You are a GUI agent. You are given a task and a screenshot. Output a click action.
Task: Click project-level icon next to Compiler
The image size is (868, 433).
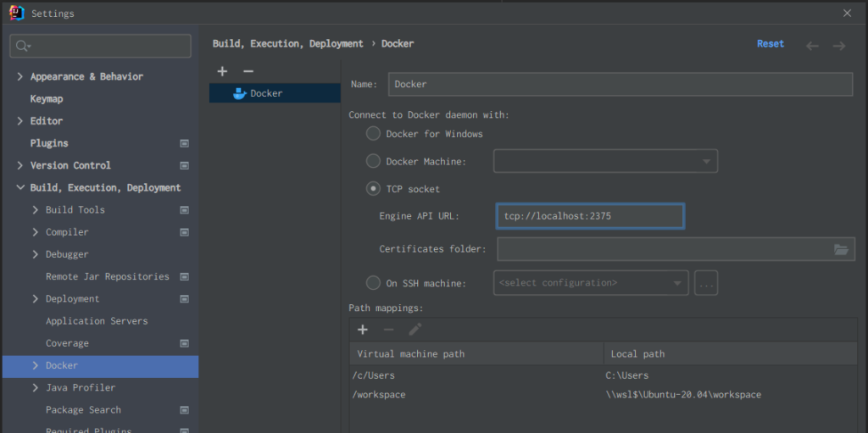pos(184,232)
